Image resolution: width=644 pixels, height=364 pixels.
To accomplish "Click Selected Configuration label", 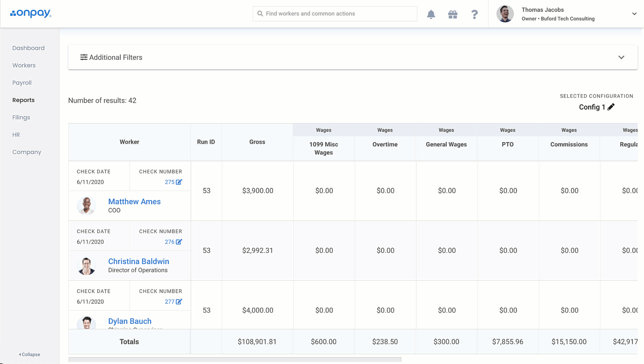I will click(596, 96).
